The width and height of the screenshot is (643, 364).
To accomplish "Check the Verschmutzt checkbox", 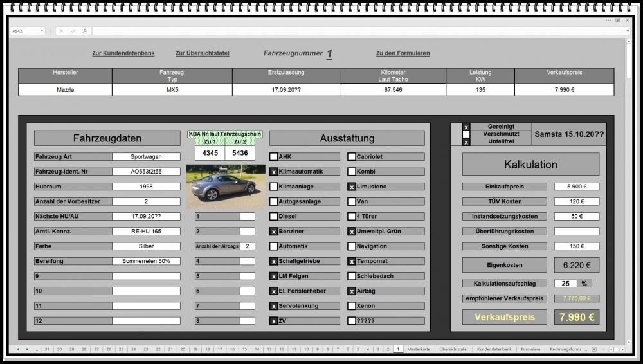I will [x=466, y=134].
